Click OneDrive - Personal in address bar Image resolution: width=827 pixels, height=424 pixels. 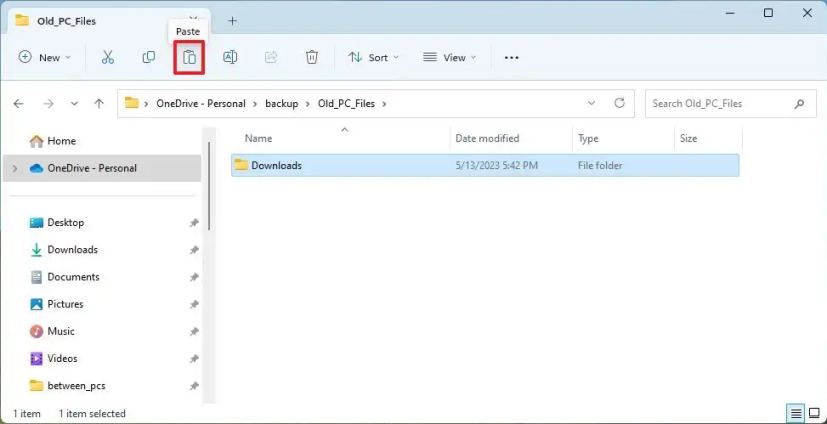point(201,104)
